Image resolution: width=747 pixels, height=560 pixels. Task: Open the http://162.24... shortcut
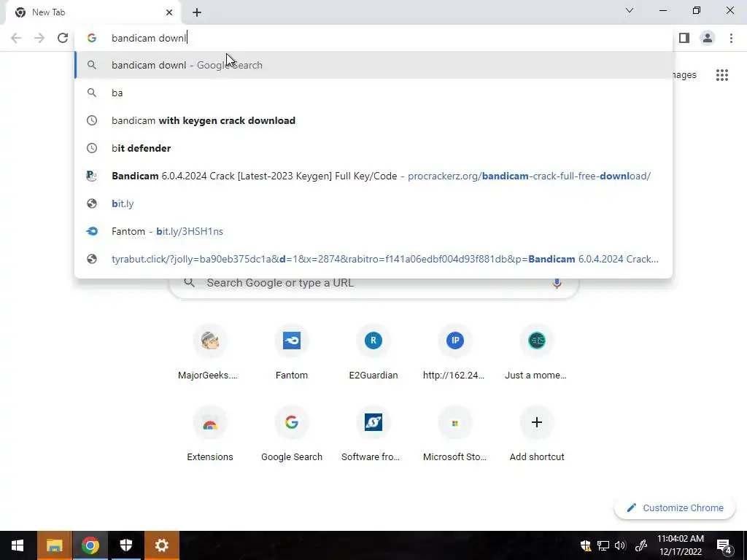click(x=455, y=353)
